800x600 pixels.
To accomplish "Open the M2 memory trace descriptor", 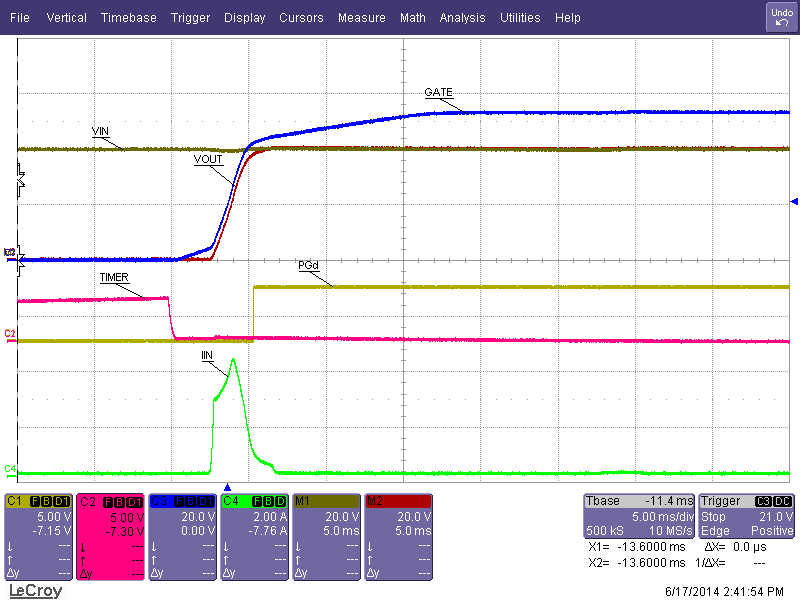I will pyautogui.click(x=398, y=536).
